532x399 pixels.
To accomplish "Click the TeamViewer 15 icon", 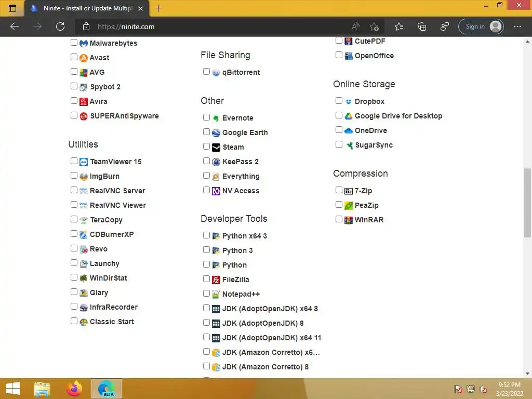I will tap(84, 162).
